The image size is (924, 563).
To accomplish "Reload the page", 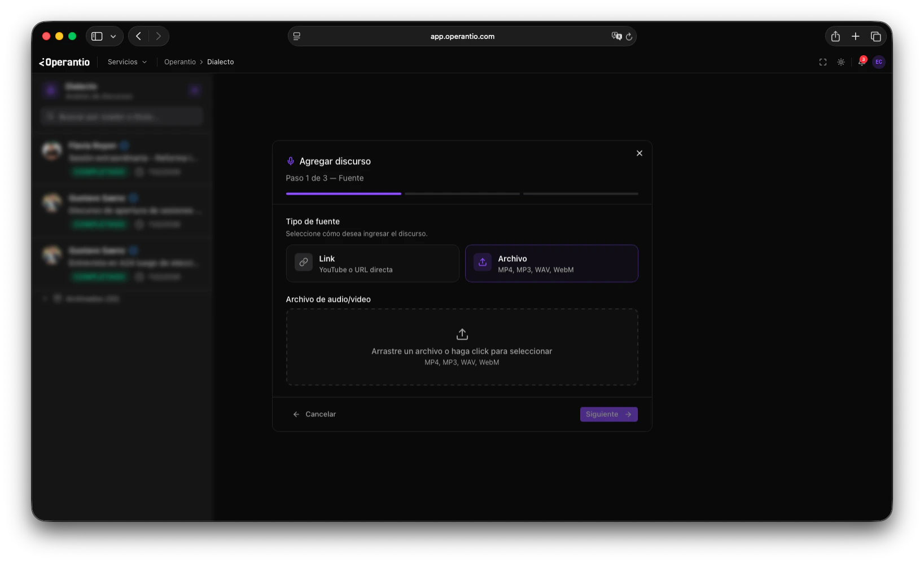I will (629, 37).
